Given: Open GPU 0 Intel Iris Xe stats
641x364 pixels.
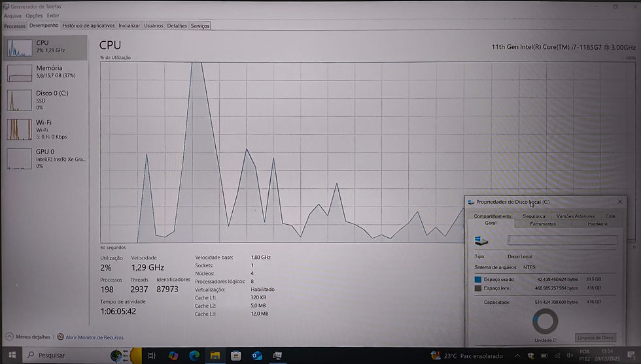Looking at the screenshot, I should [x=45, y=159].
